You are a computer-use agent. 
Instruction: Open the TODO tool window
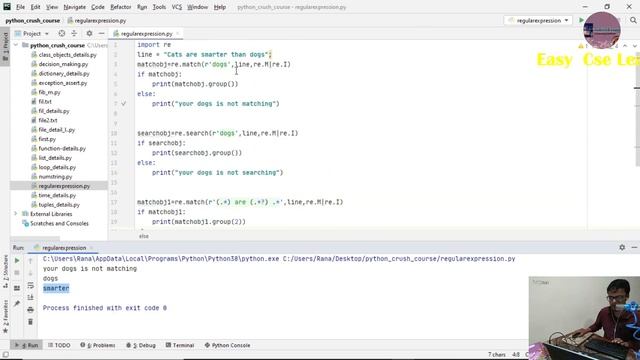[x=59, y=345]
